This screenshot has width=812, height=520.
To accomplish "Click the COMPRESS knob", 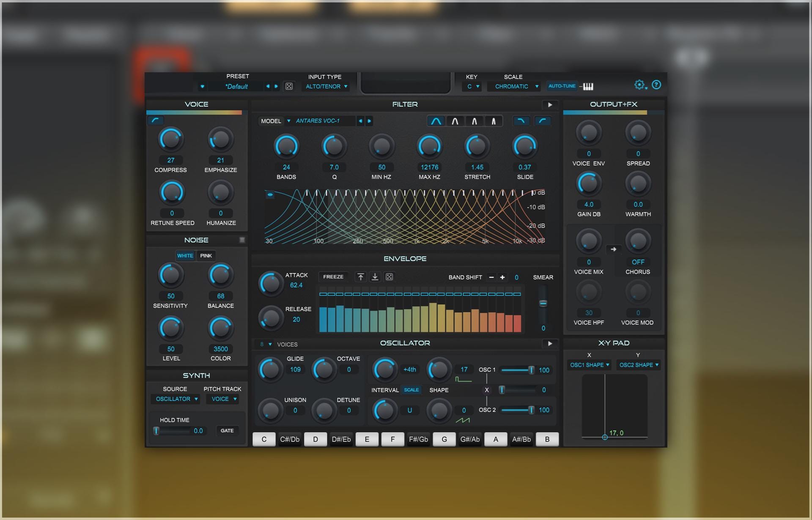I will [171, 140].
